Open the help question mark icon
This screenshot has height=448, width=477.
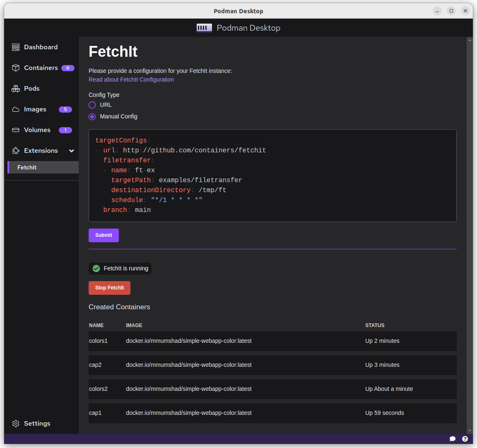pyautogui.click(x=465, y=438)
